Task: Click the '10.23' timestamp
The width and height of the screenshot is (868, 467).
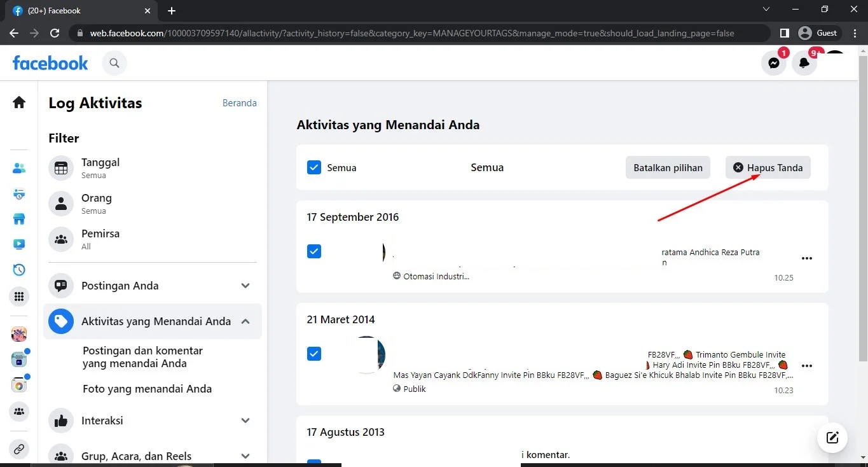Action: click(x=783, y=391)
